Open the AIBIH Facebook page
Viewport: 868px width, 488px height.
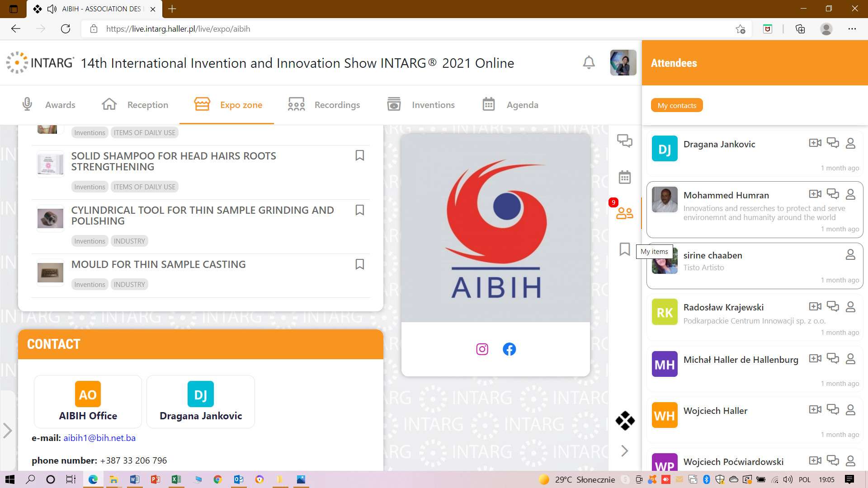[x=509, y=349]
